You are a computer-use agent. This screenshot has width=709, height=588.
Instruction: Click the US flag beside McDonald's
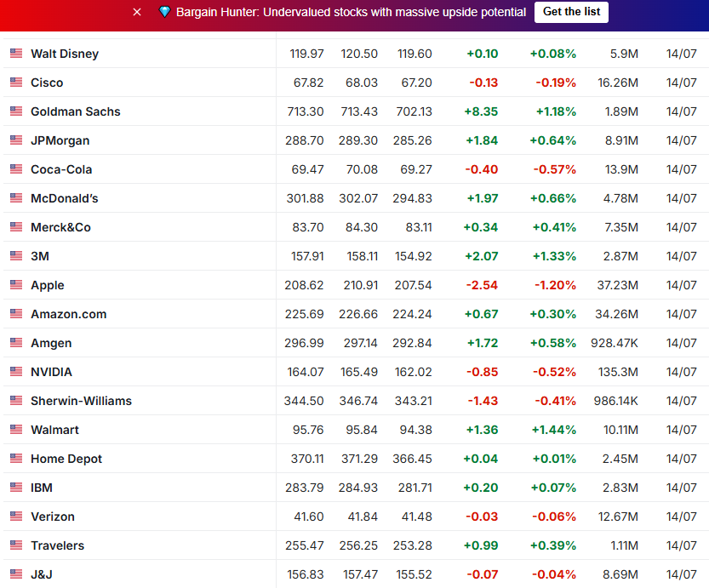16,198
